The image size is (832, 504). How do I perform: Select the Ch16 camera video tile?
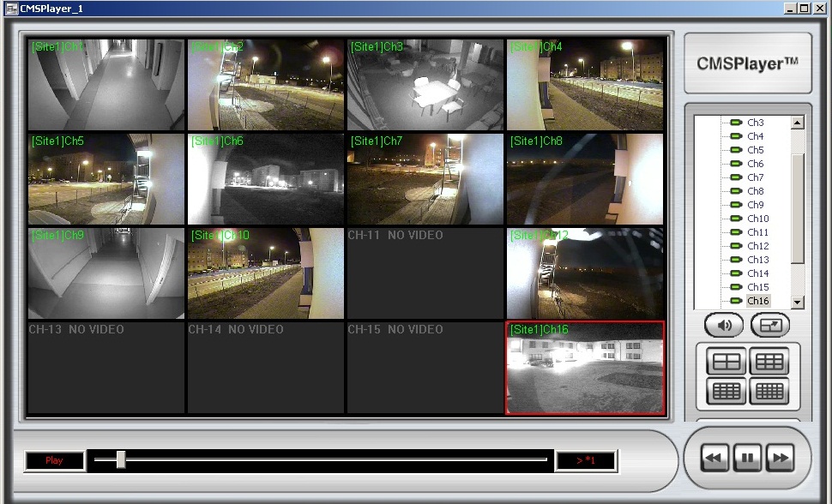click(585, 368)
